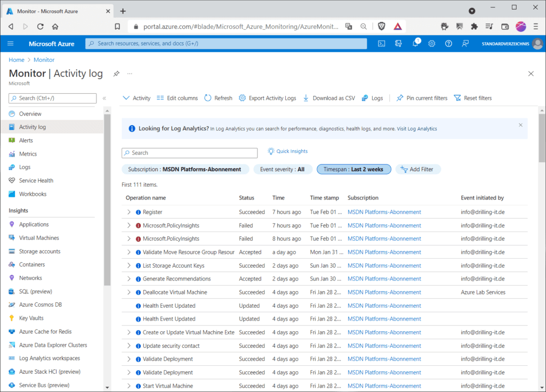
Task: Click the Add Filter button
Action: (417, 170)
